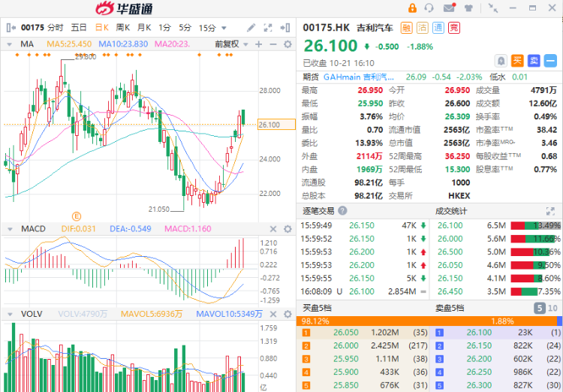563x392 pixels.
Task: Close the VOLV indicator panel
Action: (273, 314)
